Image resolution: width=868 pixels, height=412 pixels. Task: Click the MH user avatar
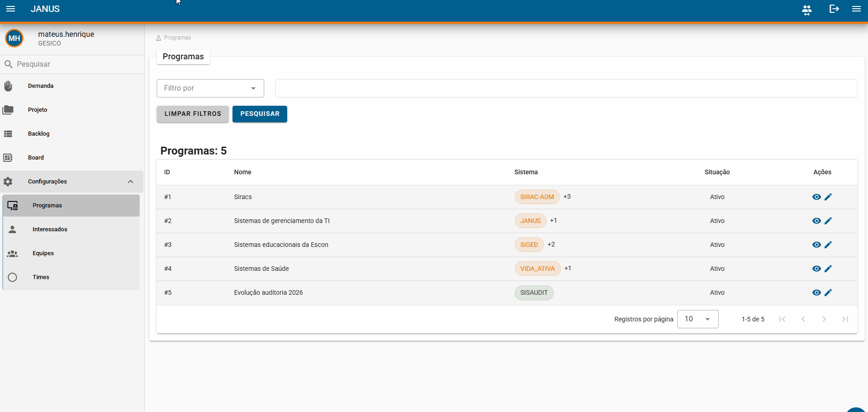pyautogui.click(x=14, y=38)
